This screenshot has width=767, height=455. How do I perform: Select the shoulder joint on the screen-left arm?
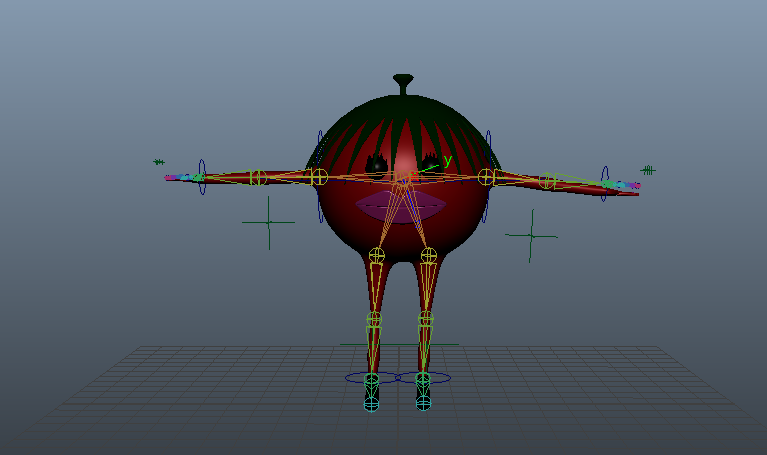[x=319, y=177]
